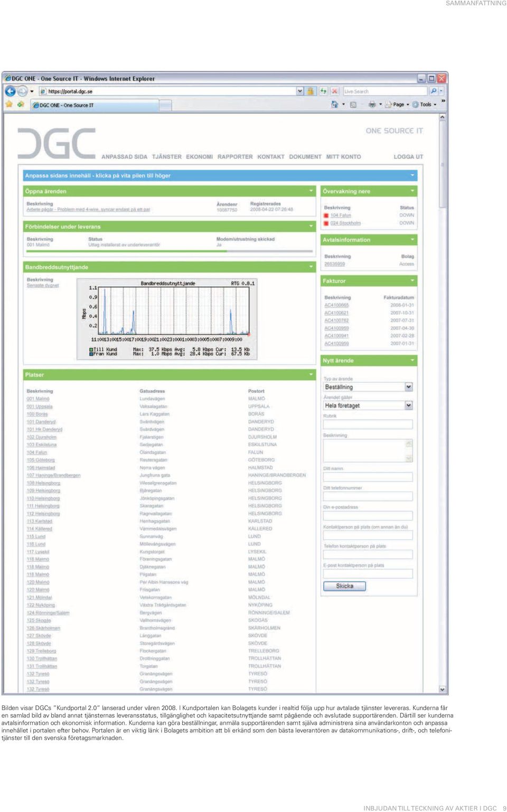The width and height of the screenshot is (507, 812).
Task: Click the delivery progress bar for 001 Malmö
Action: [169, 251]
